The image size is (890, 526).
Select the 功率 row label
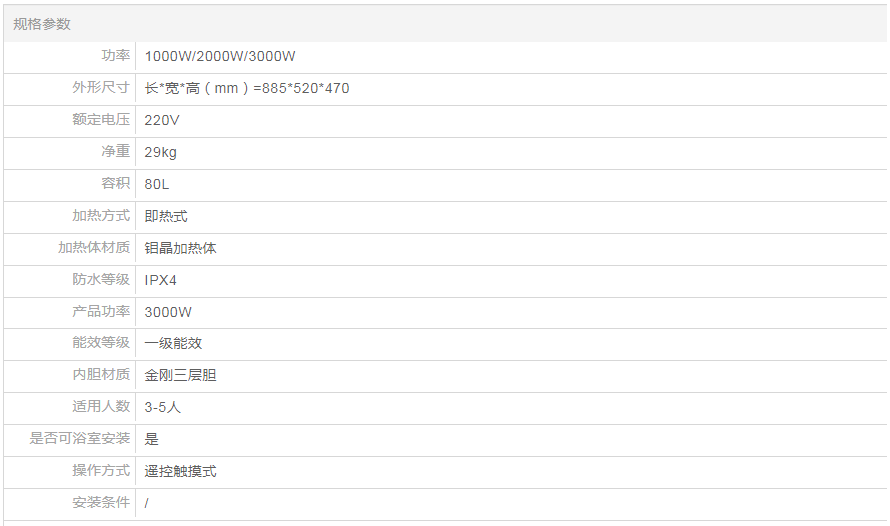tap(115, 56)
